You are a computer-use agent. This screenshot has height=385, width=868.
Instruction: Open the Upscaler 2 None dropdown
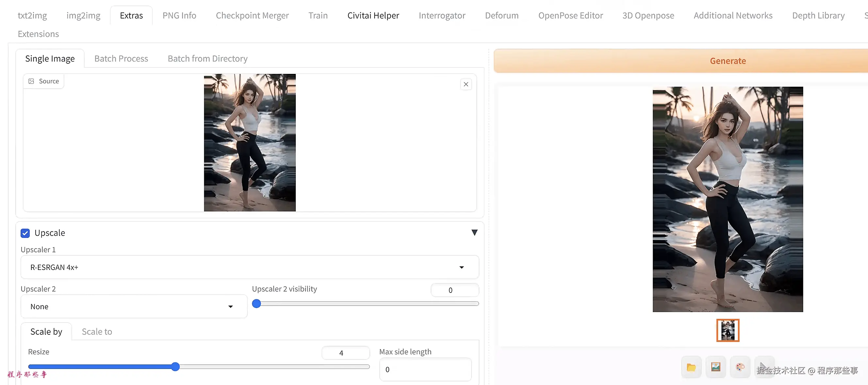[134, 307]
